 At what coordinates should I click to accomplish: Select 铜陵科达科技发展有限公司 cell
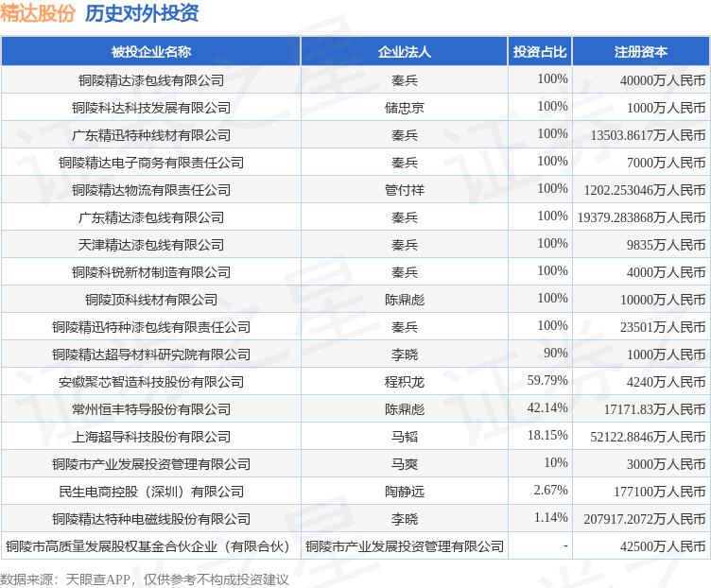pyautogui.click(x=151, y=108)
